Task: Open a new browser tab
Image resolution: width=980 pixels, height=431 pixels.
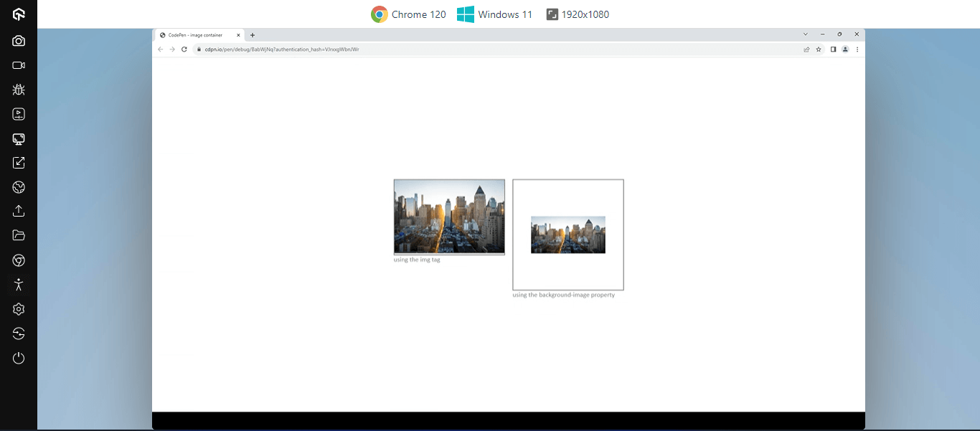Action: (x=252, y=34)
